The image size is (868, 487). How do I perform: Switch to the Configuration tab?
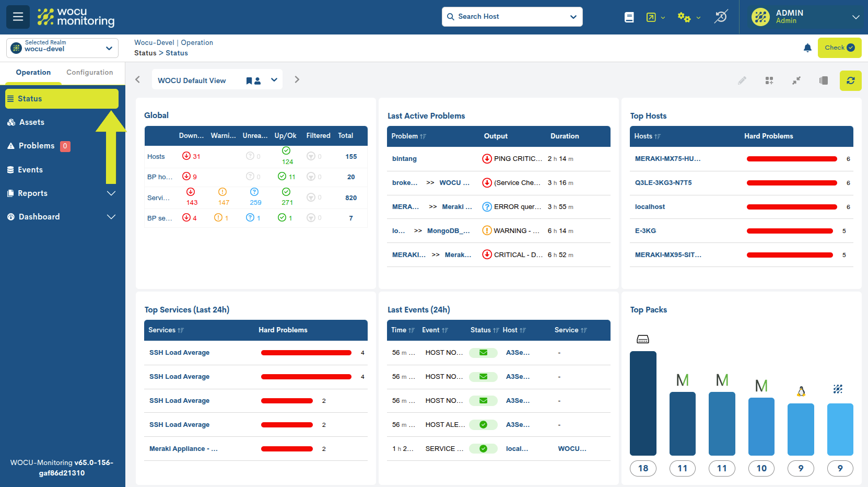[x=90, y=72]
